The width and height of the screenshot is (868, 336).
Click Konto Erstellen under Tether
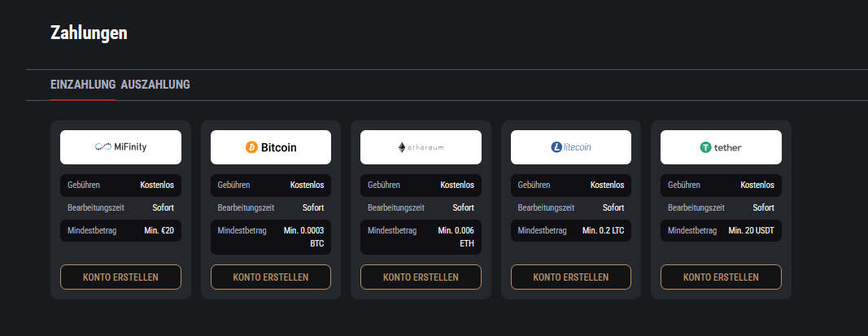[x=721, y=277]
